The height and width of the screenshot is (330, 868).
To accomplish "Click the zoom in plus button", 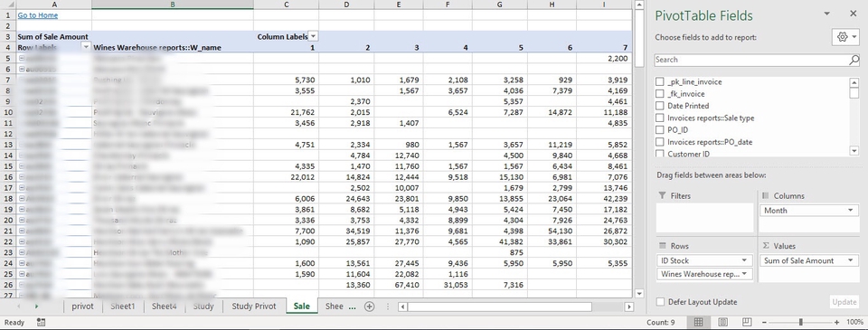I will point(836,322).
